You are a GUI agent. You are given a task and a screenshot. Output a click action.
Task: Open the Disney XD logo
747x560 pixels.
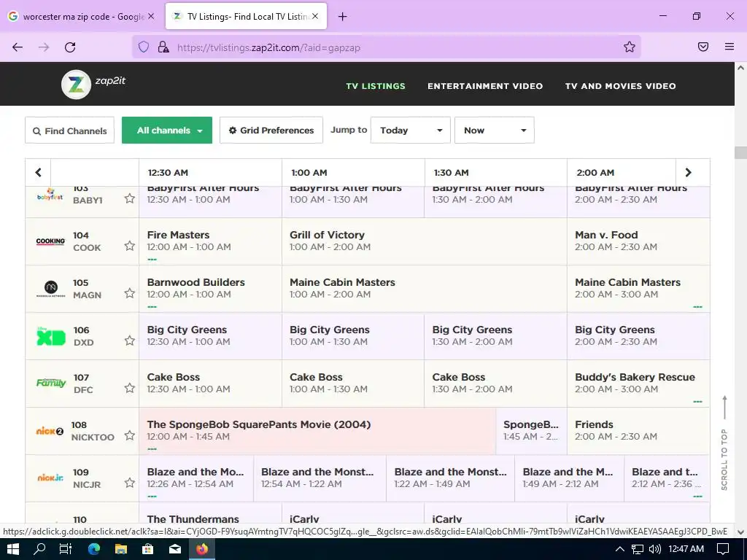51,335
